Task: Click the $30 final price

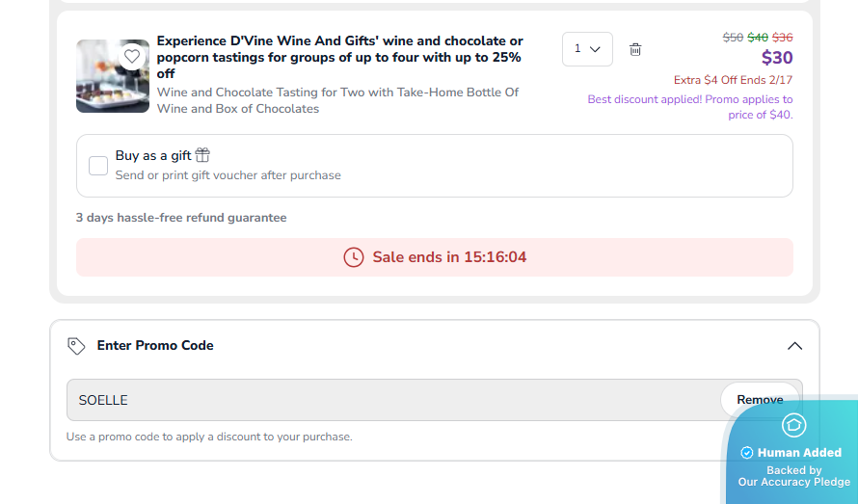Action: coord(776,58)
